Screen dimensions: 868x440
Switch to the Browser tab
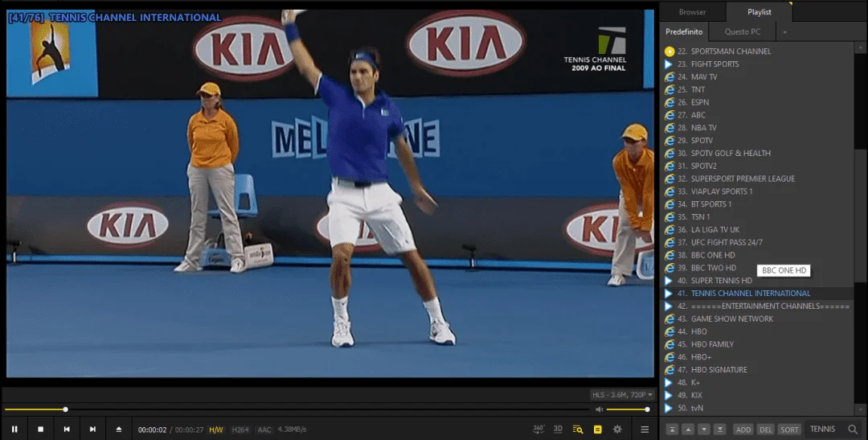693,11
